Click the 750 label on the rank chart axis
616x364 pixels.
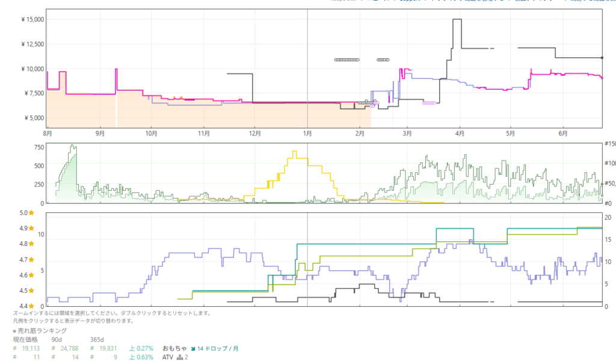point(39,147)
